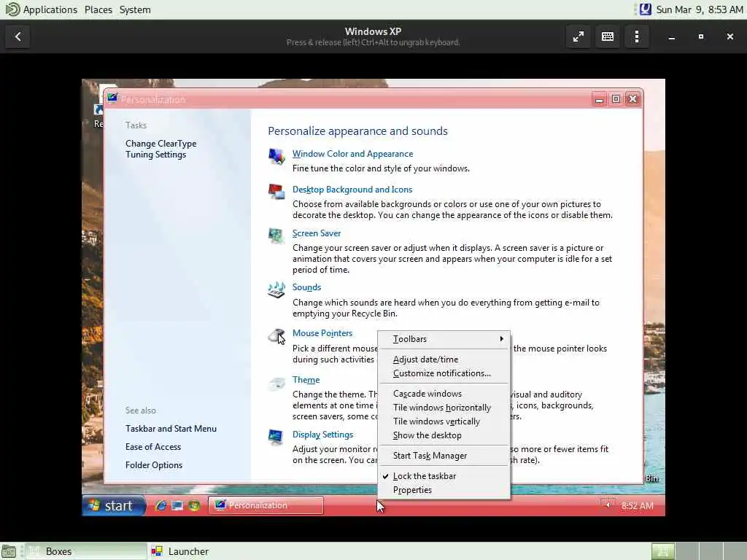747x560 pixels.
Task: Click the Applications menu logo icon
Action: 12,9
